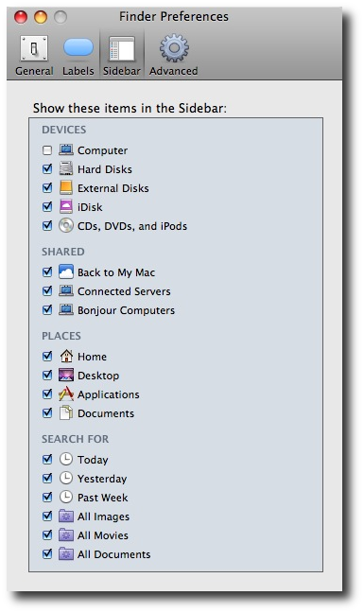Click the CDs, DVDs, and iPods disc icon
Viewport: 364px width, 613px height.
coord(66,225)
